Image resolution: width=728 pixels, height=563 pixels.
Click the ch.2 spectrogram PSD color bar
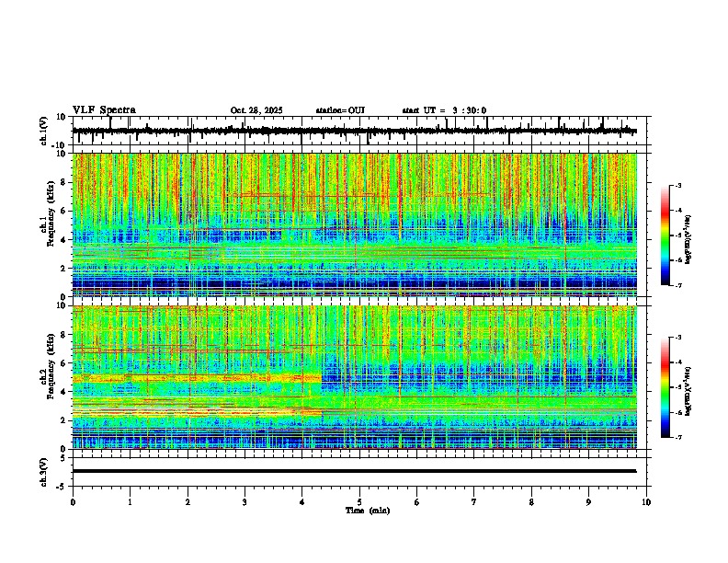(x=665, y=387)
